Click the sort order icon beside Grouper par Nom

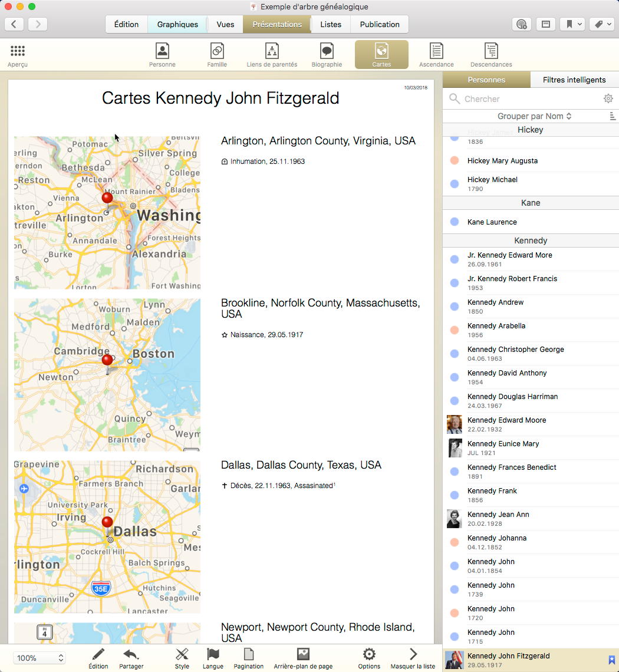[613, 116]
